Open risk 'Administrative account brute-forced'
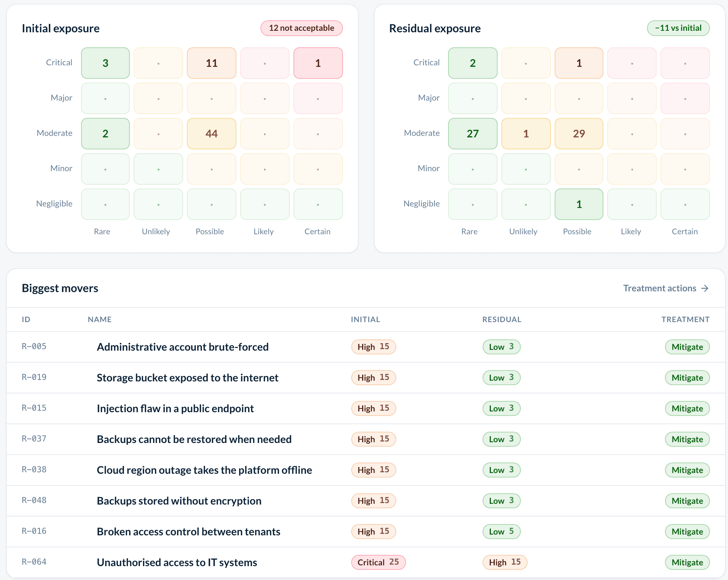 pyautogui.click(x=183, y=347)
